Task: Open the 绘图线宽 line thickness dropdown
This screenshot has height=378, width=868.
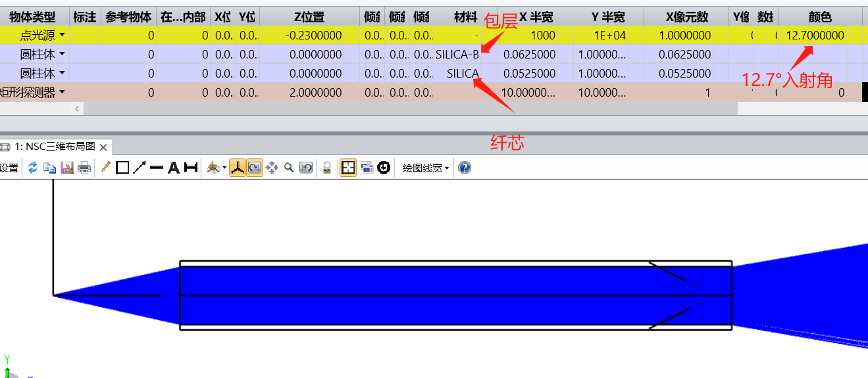Action: (426, 168)
